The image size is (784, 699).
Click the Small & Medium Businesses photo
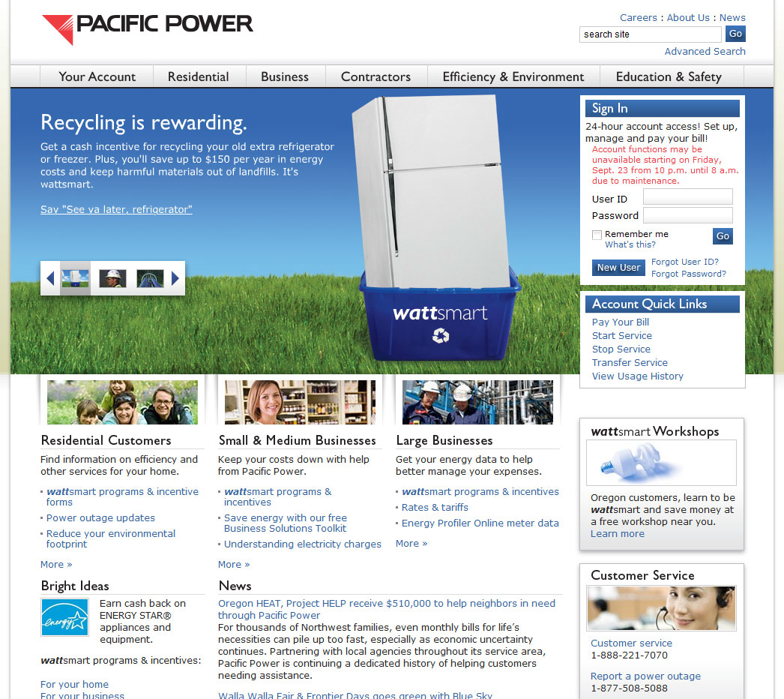pos(300,402)
